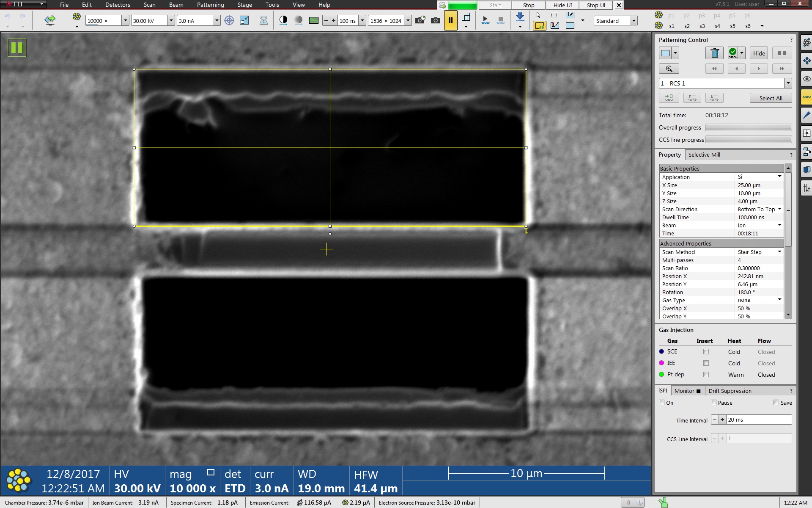Click the yellow pause scanning button
This screenshot has height=508, width=812.
450,20
